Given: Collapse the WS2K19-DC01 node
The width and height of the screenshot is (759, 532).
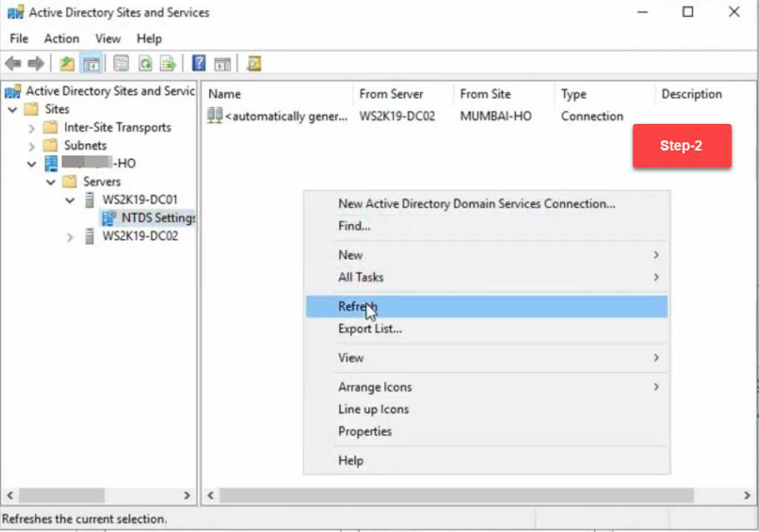Looking at the screenshot, I should click(70, 200).
